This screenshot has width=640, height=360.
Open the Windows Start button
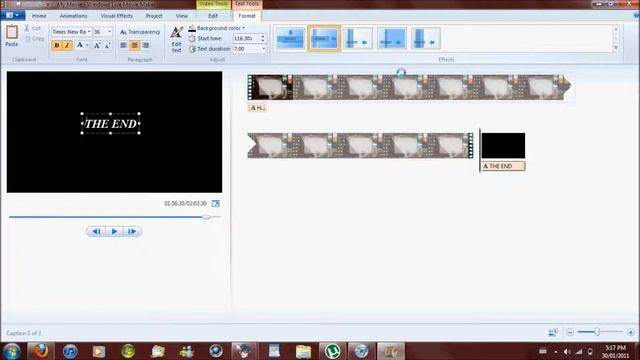click(11, 351)
